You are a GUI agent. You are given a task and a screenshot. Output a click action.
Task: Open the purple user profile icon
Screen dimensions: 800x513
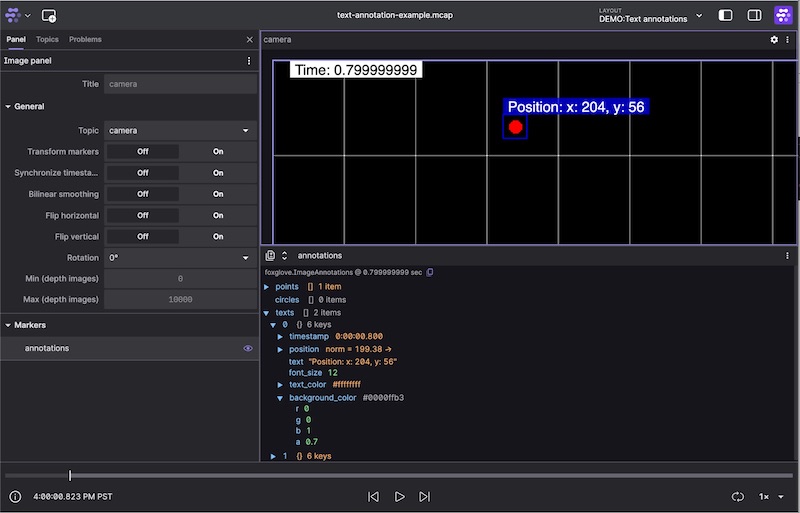pyautogui.click(x=783, y=15)
